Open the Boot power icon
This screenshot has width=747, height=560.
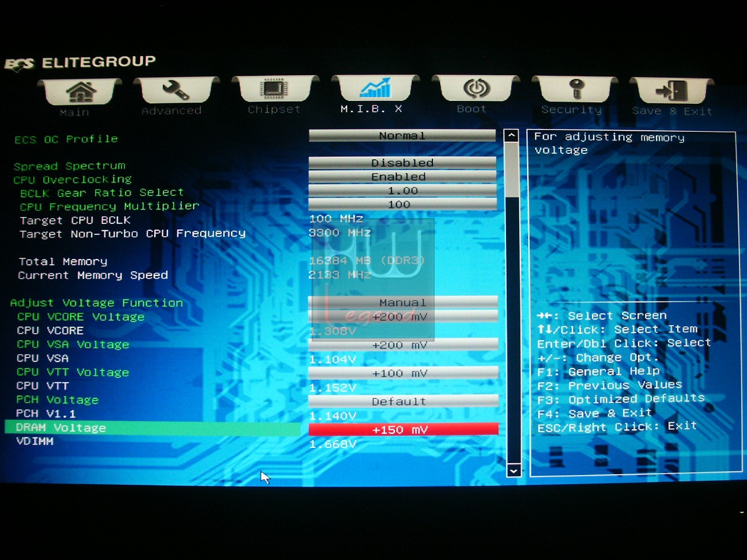click(x=476, y=88)
